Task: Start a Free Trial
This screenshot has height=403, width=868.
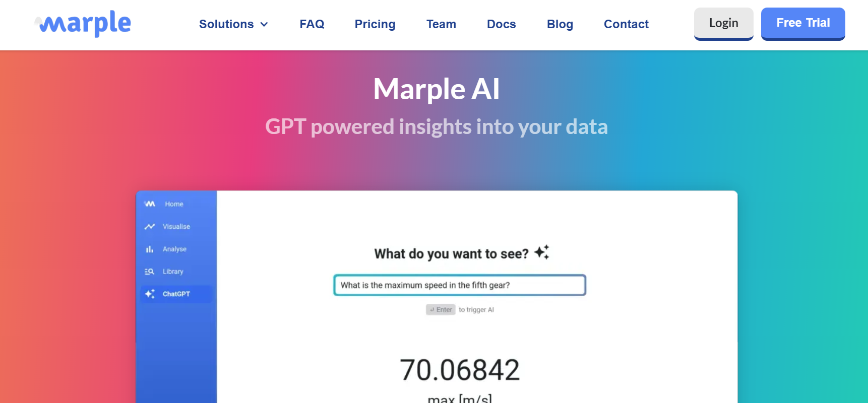Action: pyautogui.click(x=802, y=23)
